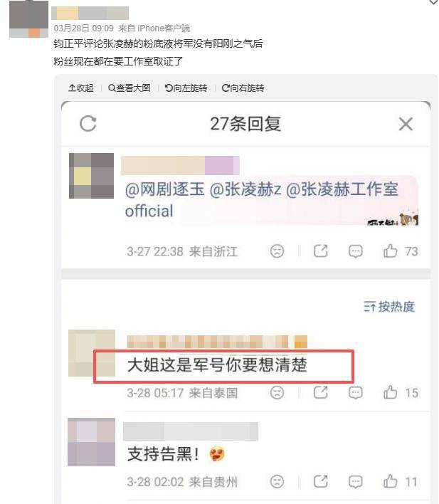439x504 pixels.
Task: Share the 浙江 comment via share icon
Action: point(321,251)
